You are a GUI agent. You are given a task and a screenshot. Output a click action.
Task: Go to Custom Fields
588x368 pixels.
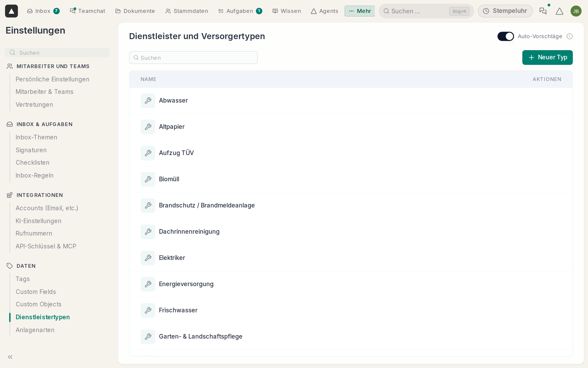36,292
